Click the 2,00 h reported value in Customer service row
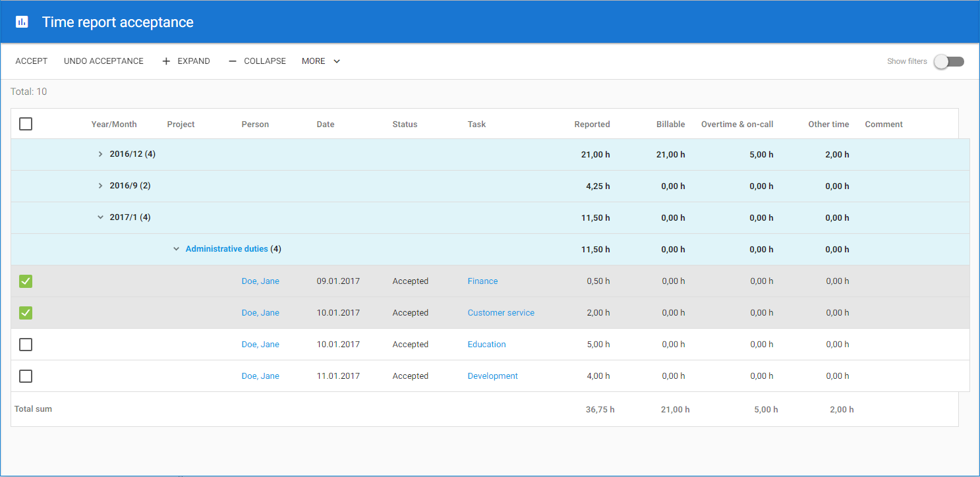 pyautogui.click(x=598, y=313)
